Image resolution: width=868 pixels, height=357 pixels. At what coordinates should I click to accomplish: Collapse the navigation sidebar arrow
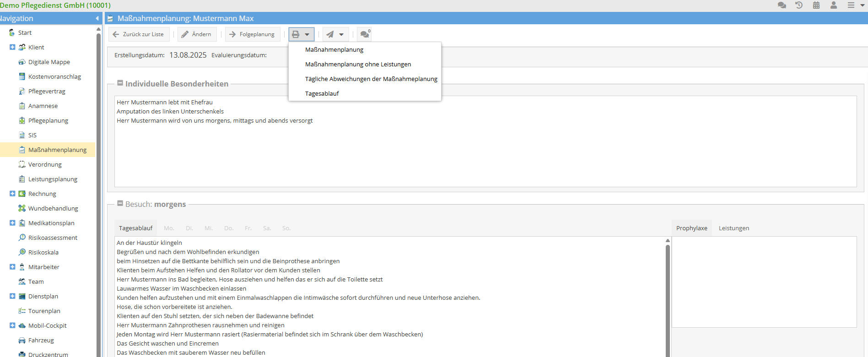click(97, 18)
